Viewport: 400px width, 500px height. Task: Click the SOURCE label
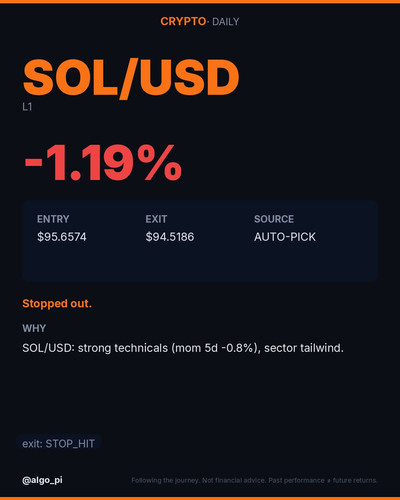pyautogui.click(x=274, y=219)
